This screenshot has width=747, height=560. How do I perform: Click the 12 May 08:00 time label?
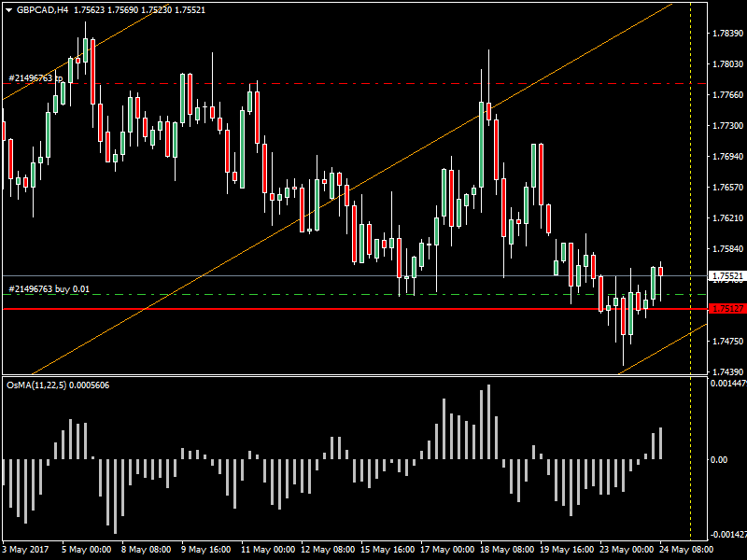[328, 549]
